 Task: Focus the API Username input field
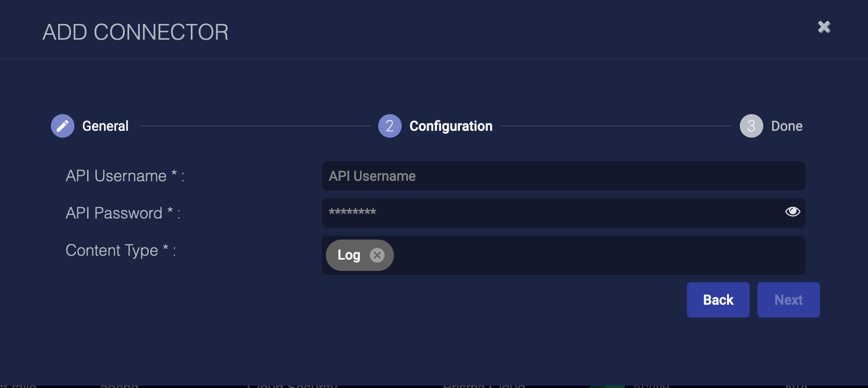click(563, 176)
